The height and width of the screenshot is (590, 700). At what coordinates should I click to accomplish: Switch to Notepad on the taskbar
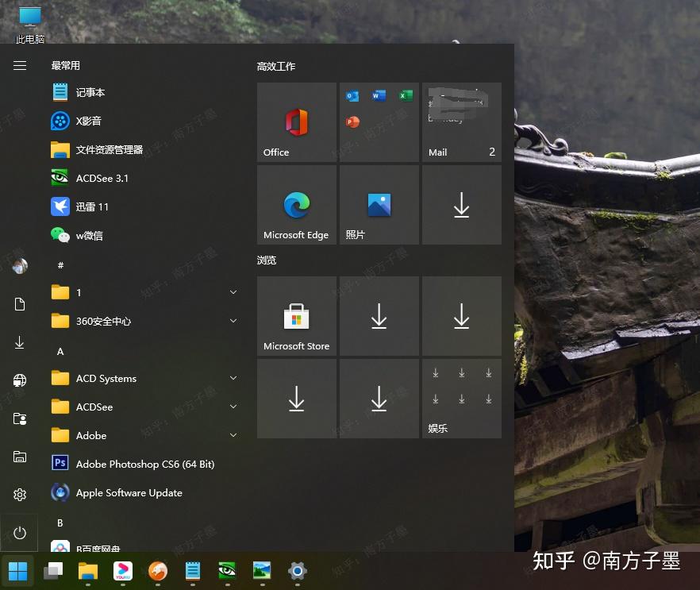click(193, 571)
